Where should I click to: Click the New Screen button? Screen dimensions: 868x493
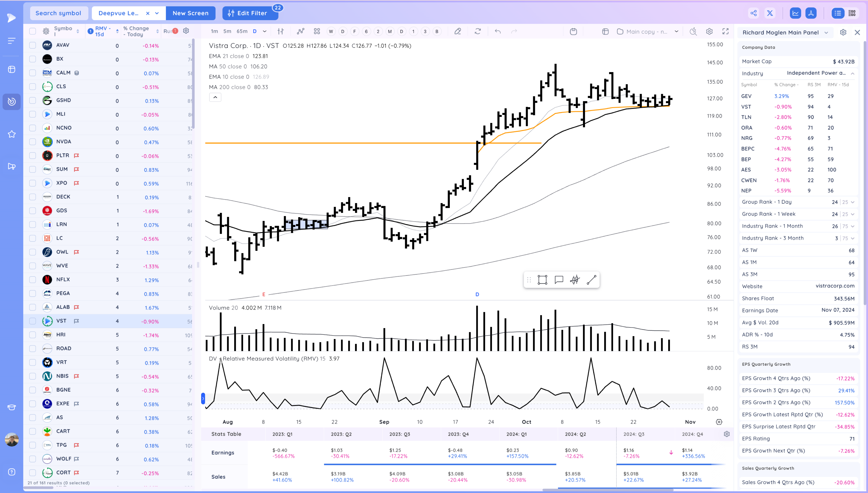(x=191, y=13)
